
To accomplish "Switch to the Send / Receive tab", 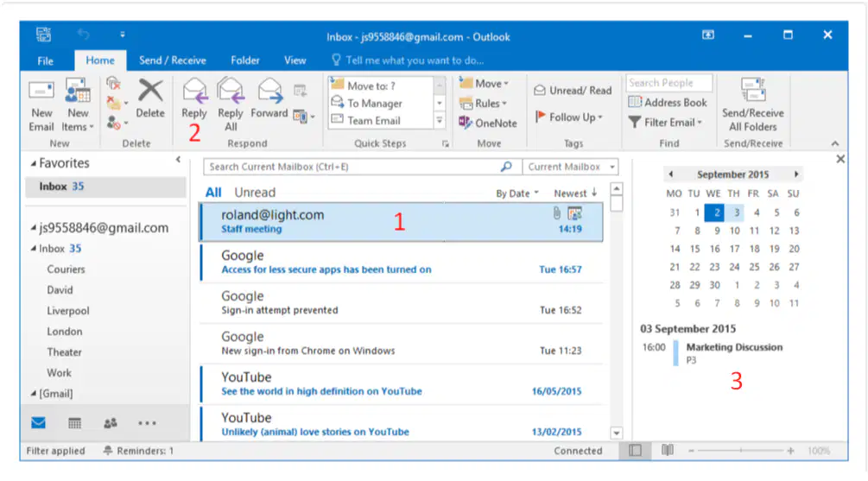I will click(x=172, y=60).
